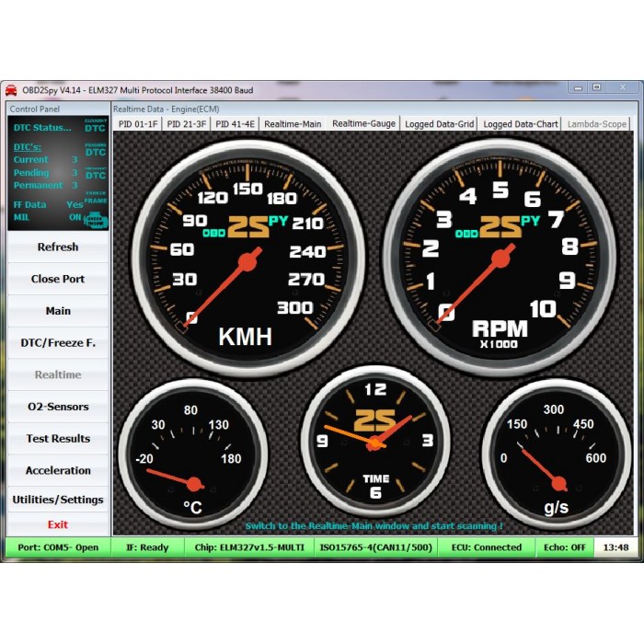Image resolution: width=644 pixels, height=644 pixels.
Task: Toggle the Echo: OFF status field
Action: (x=564, y=547)
